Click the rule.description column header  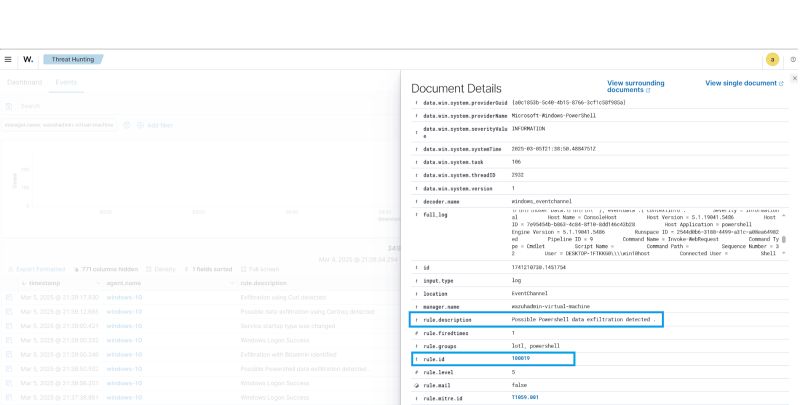tap(264, 283)
